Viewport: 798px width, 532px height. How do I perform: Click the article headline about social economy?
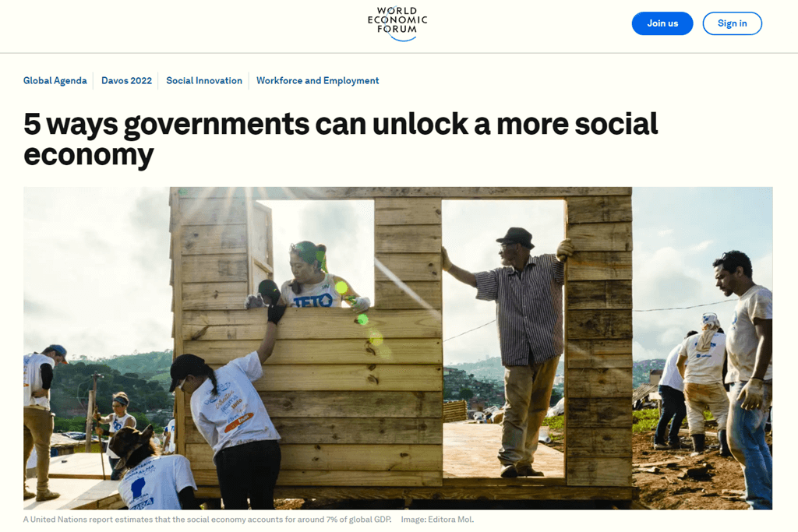[x=341, y=139]
